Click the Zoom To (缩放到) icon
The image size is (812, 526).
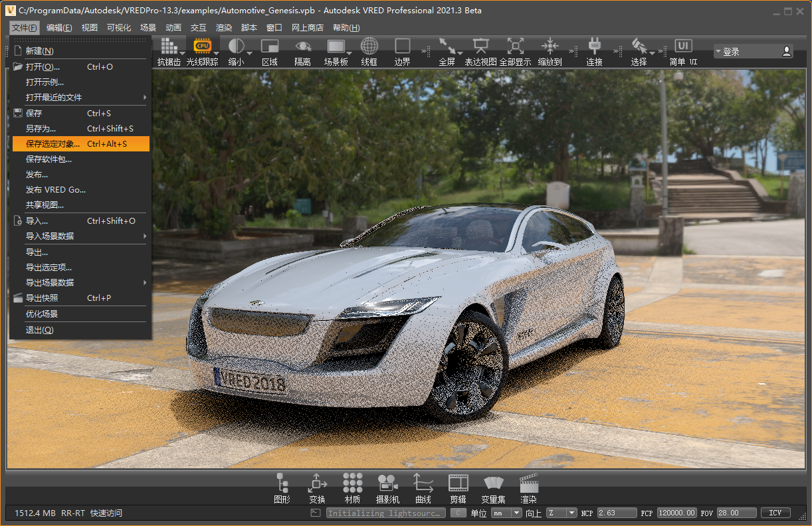(550, 46)
